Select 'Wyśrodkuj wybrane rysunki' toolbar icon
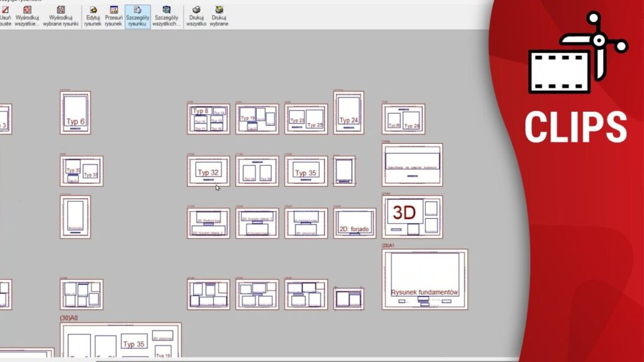The height and width of the screenshot is (362, 644). pos(60,16)
